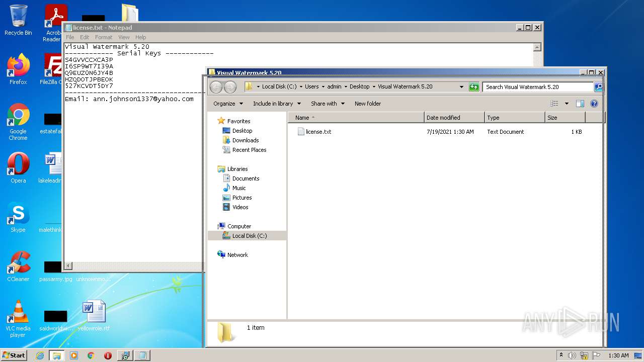Viewport: 644px width, 362px height.
Task: Open Acrobat Reader desktop shortcut
Action: [x=55, y=23]
